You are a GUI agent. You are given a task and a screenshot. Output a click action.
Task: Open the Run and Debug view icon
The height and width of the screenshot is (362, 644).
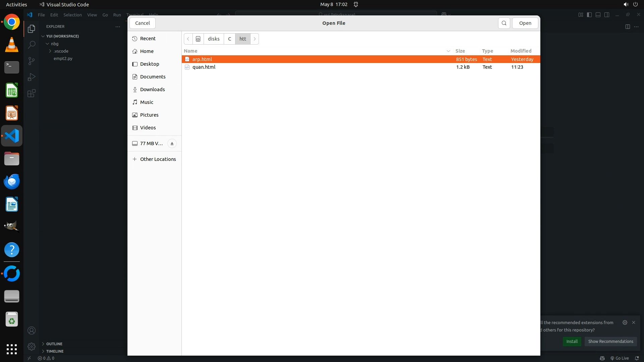click(31, 77)
